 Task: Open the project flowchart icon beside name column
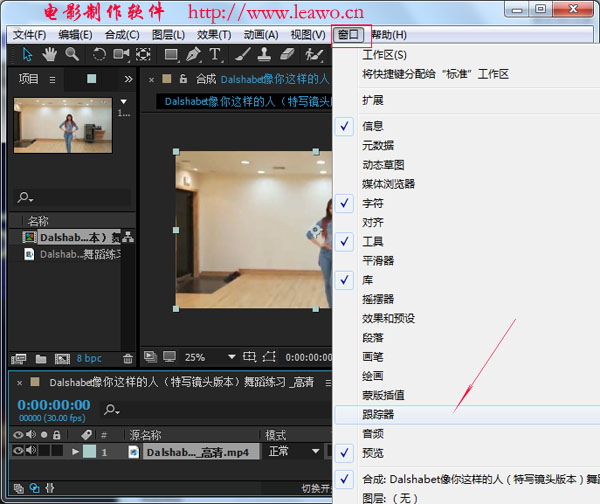coord(128,237)
